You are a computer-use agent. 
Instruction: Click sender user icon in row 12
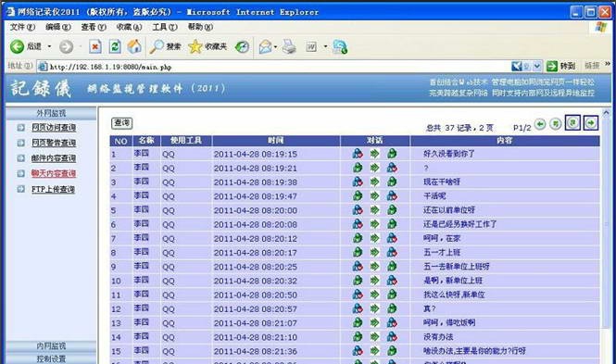click(x=358, y=308)
